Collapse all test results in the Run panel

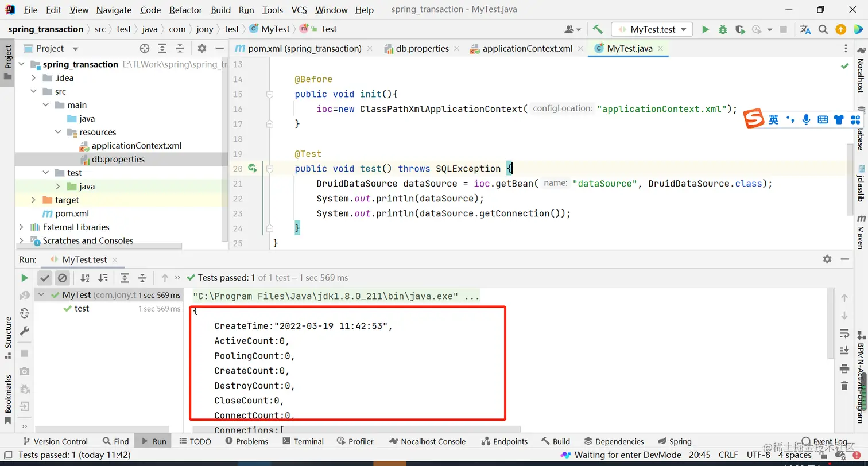pos(142,278)
